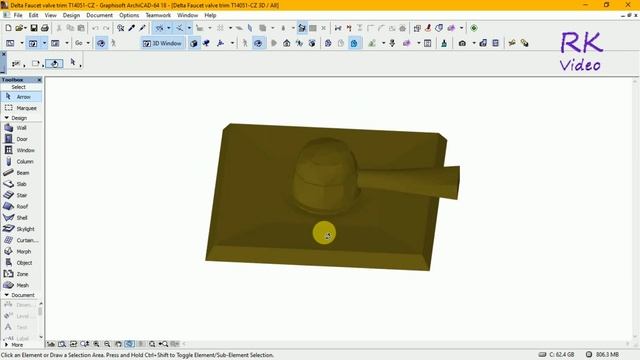Open dropdown arrow after the green circle's left icon
Viewport: 640px width, 360px height.
[462, 28]
